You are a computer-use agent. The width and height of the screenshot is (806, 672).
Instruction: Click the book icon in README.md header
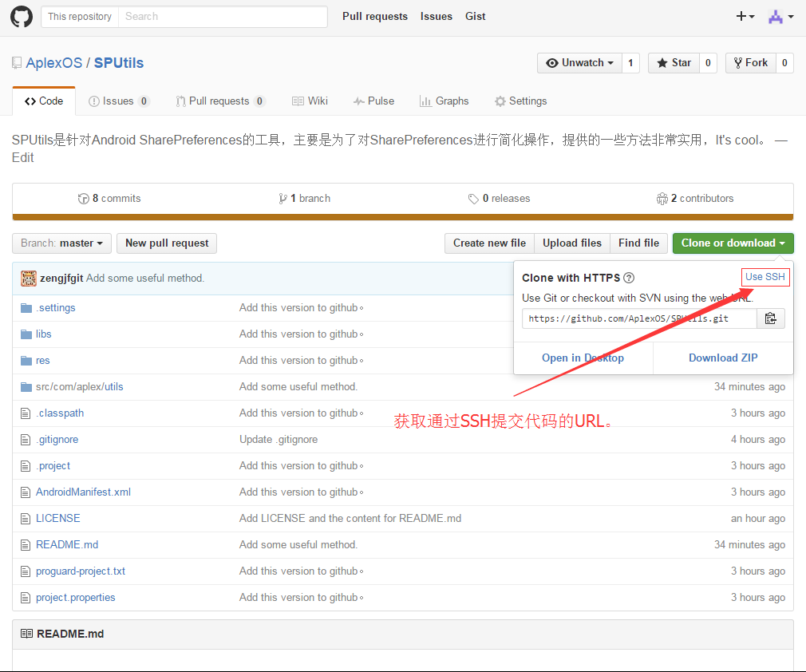pyautogui.click(x=26, y=634)
